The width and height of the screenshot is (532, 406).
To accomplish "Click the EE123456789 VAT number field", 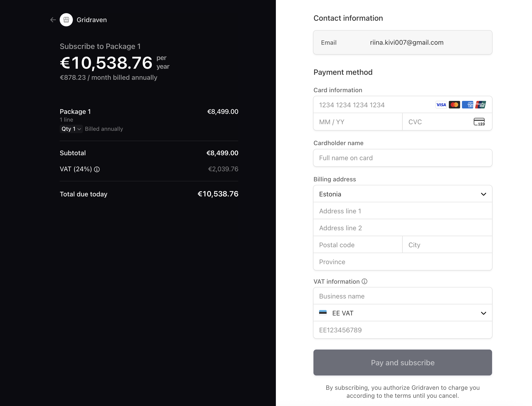I will [x=403, y=330].
